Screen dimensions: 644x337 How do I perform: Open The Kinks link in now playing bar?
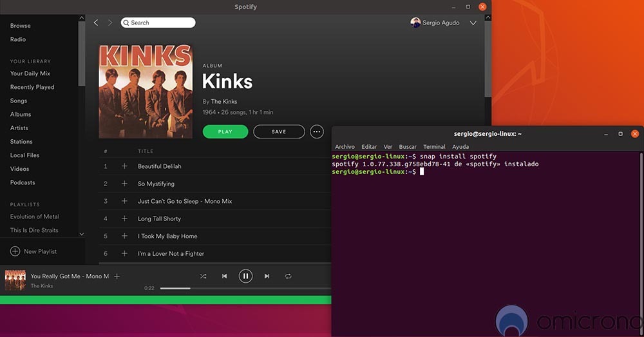point(41,285)
